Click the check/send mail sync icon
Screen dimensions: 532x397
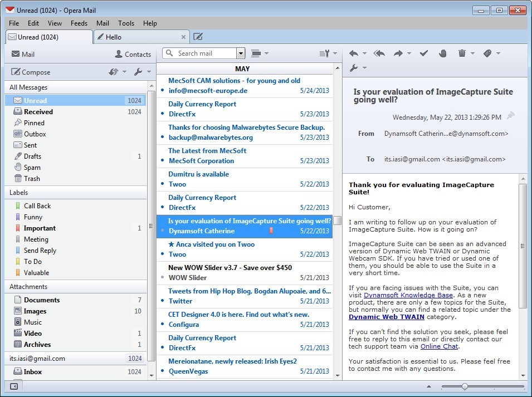point(113,72)
